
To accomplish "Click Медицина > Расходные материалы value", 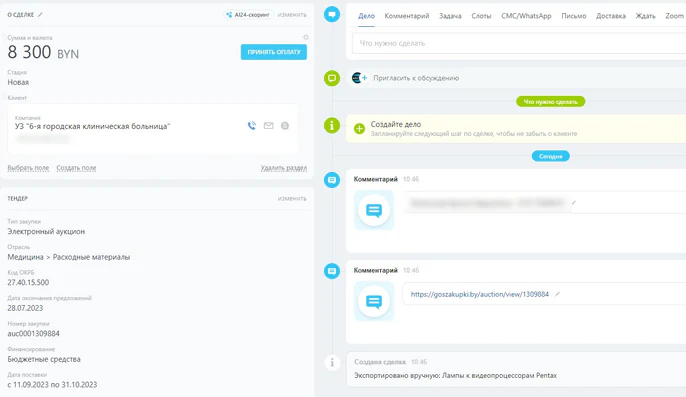I will [x=69, y=257].
